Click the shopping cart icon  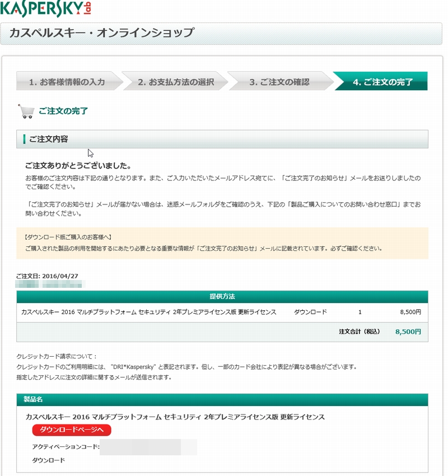point(26,111)
